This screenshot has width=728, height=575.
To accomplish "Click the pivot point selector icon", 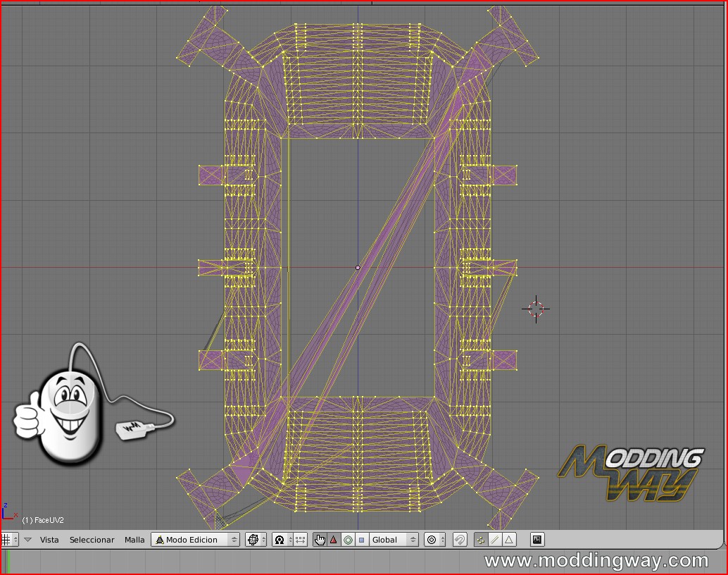I will pos(280,540).
